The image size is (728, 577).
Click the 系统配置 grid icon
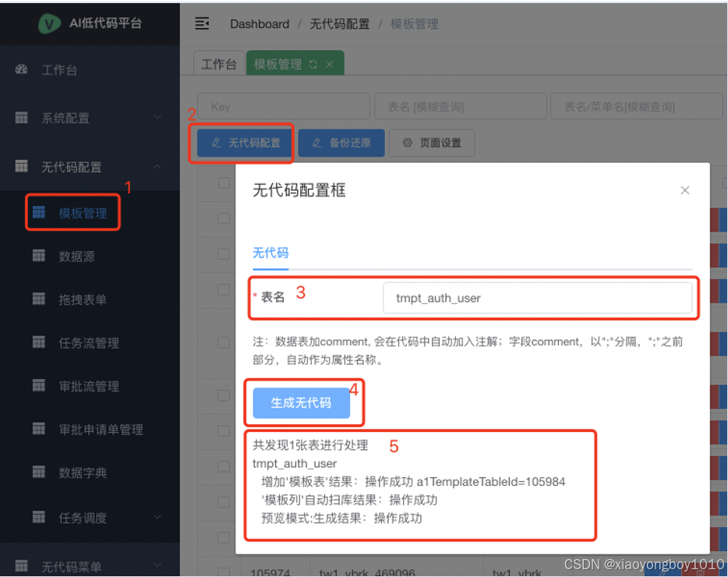tap(21, 118)
